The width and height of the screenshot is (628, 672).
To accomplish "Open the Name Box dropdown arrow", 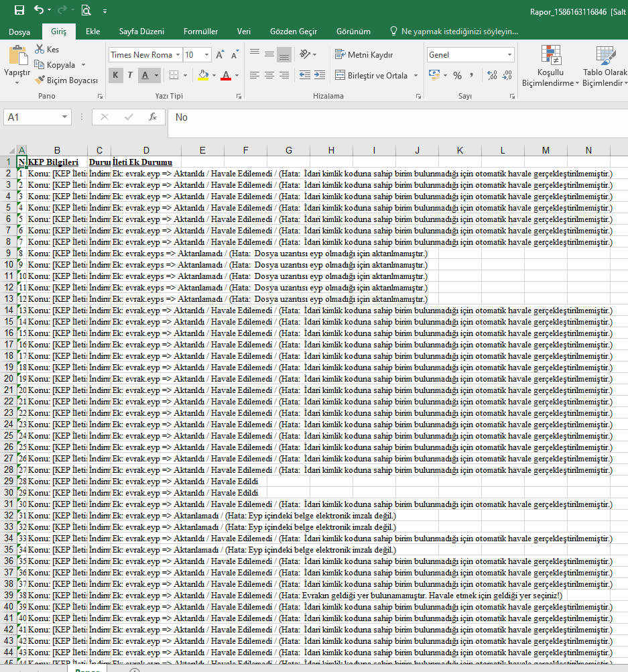I will [x=64, y=117].
